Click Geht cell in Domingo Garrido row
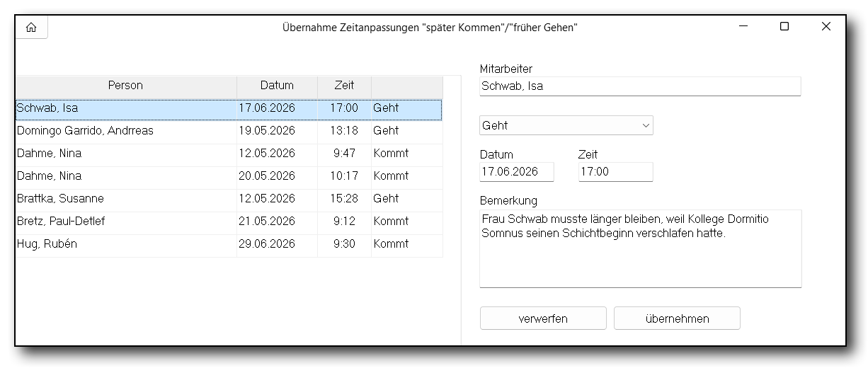Viewport: 868px width, 368px height. coord(407,131)
